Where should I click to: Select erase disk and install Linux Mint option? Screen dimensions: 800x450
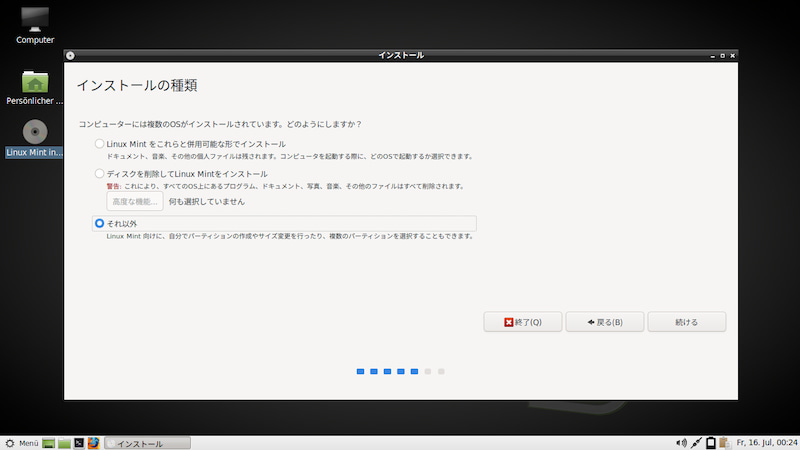99,173
